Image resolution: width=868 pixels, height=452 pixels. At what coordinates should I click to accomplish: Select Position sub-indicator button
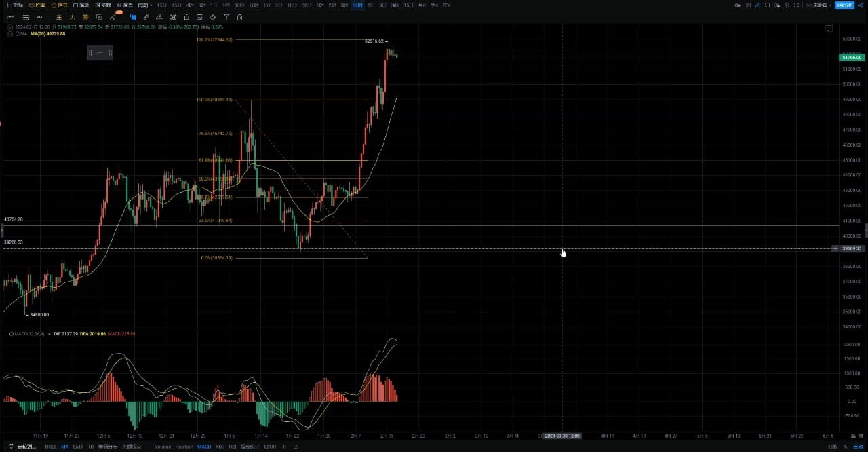(x=184, y=447)
